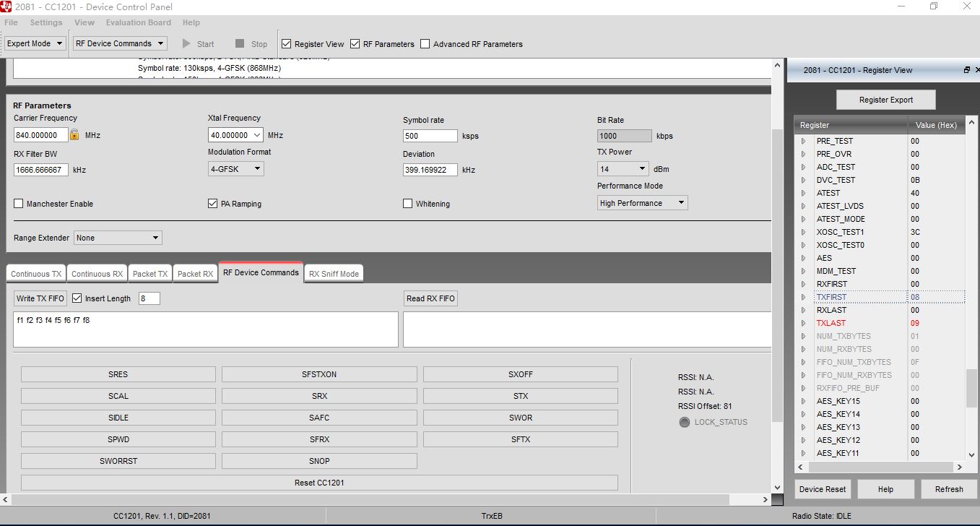Expand the TXLAST register row
The image size is (980, 526).
point(803,323)
